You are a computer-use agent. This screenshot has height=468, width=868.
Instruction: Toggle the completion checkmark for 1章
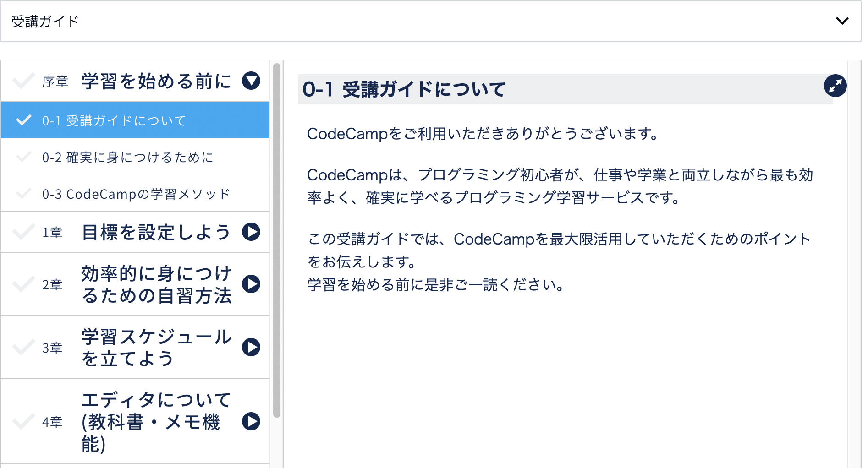click(24, 232)
